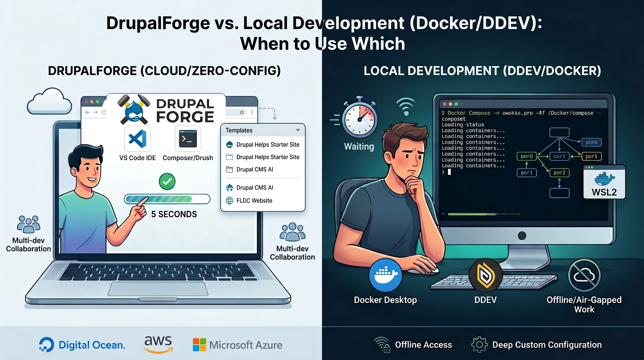Viewport: 644px width, 360px height.
Task: Open the browser three-dot menu
Action: click(252, 112)
